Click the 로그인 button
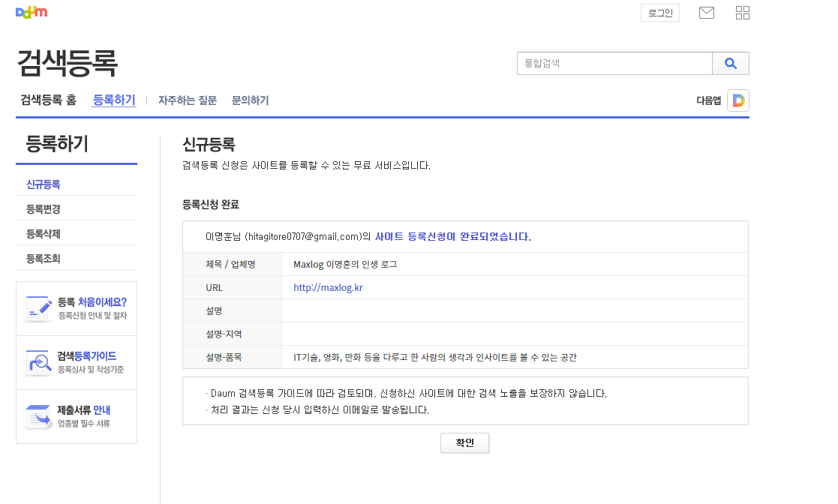Screen dimensions: 838x504 pos(660,13)
